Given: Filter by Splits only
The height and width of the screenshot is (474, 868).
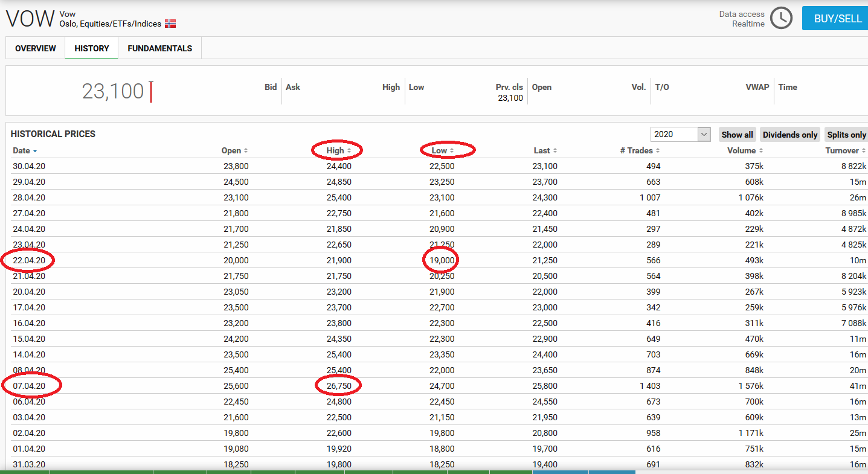Looking at the screenshot, I should [x=846, y=135].
